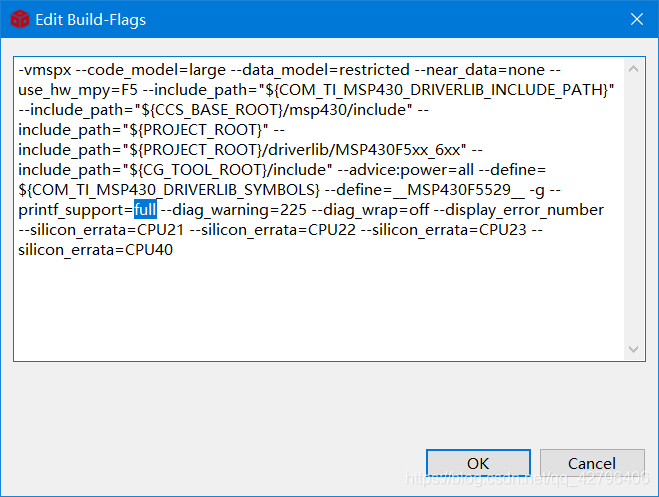Click the scrollbar down arrow
659x497 pixels.
tap(633, 349)
